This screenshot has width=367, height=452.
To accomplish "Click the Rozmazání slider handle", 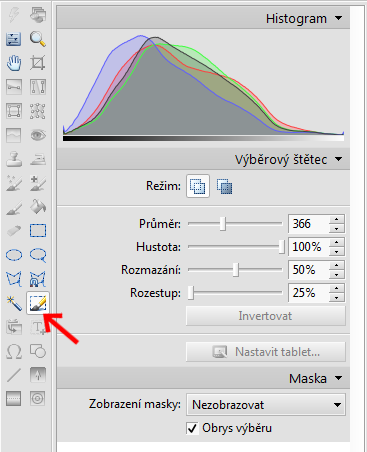I will coord(236,270).
